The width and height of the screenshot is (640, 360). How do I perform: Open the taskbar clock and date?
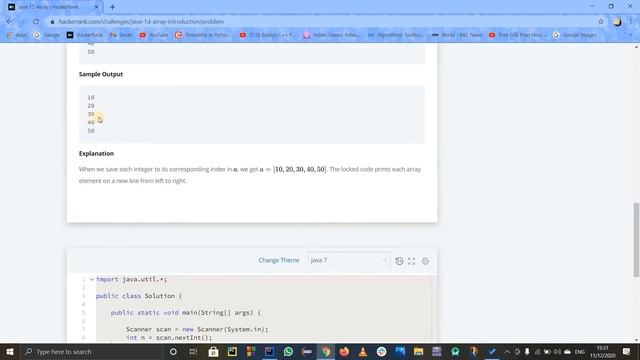[602, 352]
